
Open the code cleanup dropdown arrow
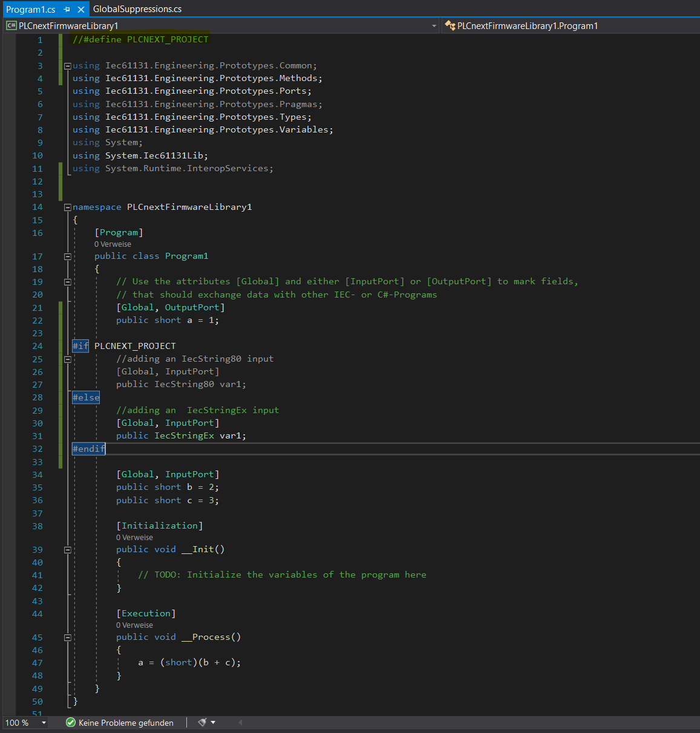point(213,723)
